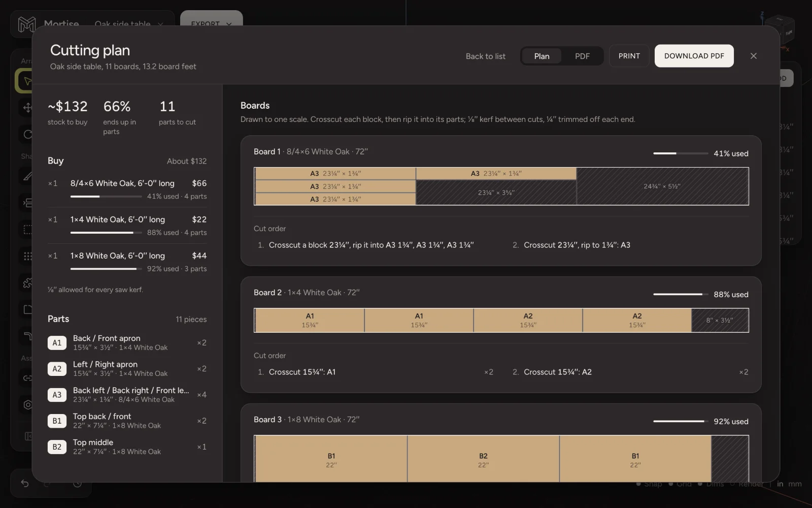
Task: Switch to the Plan view tab
Action: point(542,56)
